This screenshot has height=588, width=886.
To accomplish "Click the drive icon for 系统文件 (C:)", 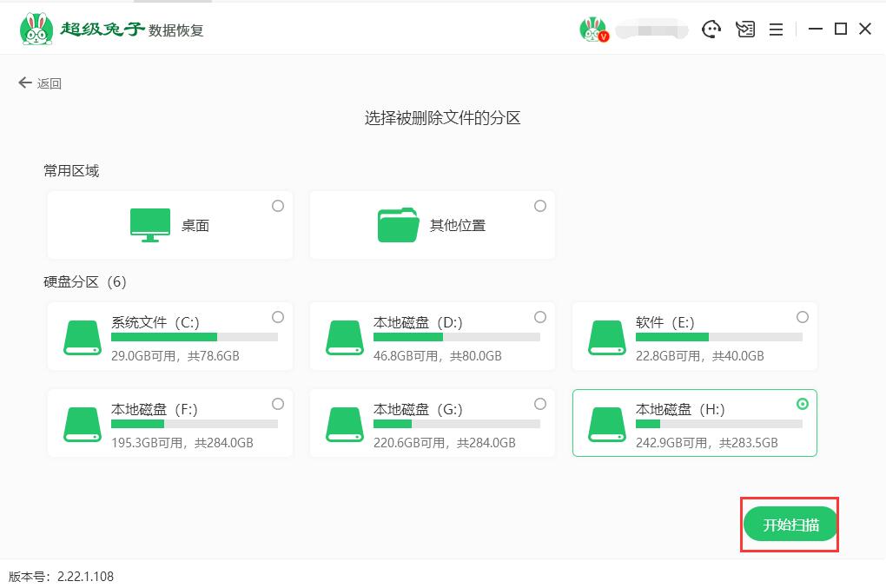I will pos(83,337).
